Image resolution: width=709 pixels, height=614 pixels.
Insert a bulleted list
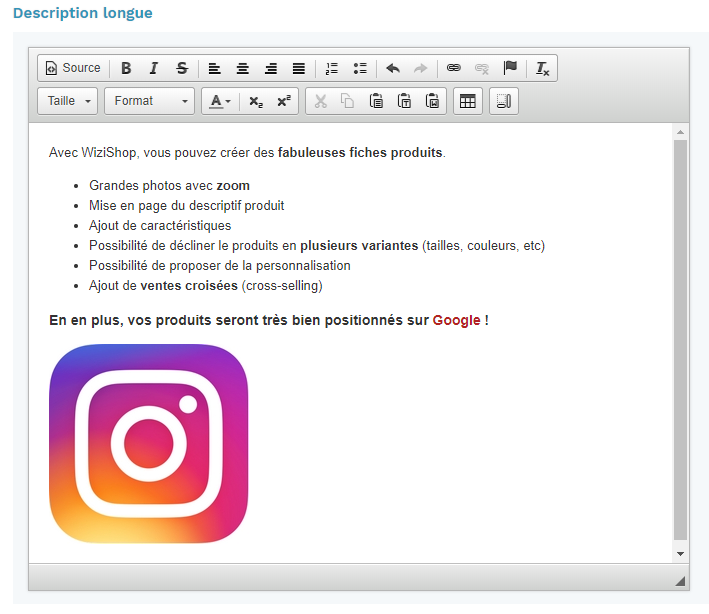pos(360,68)
